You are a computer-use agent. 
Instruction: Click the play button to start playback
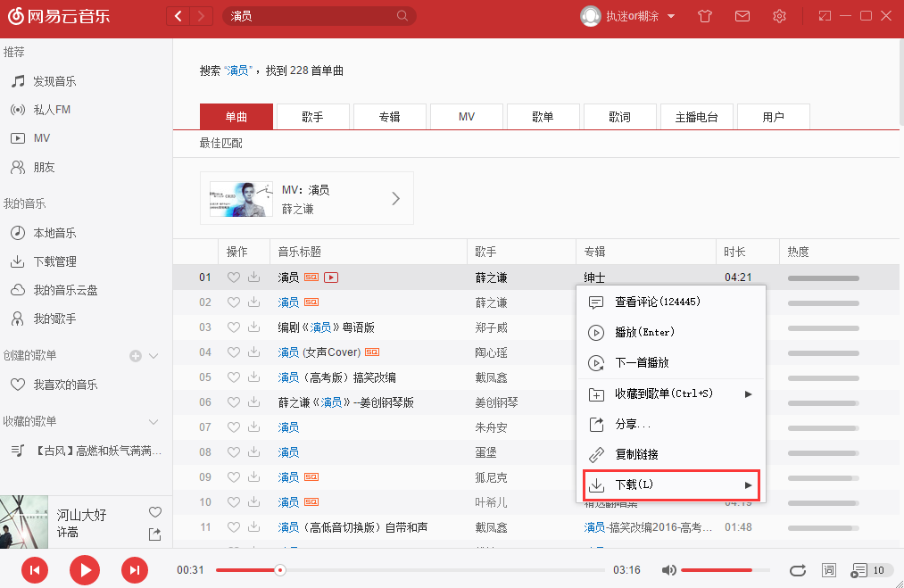(x=85, y=569)
